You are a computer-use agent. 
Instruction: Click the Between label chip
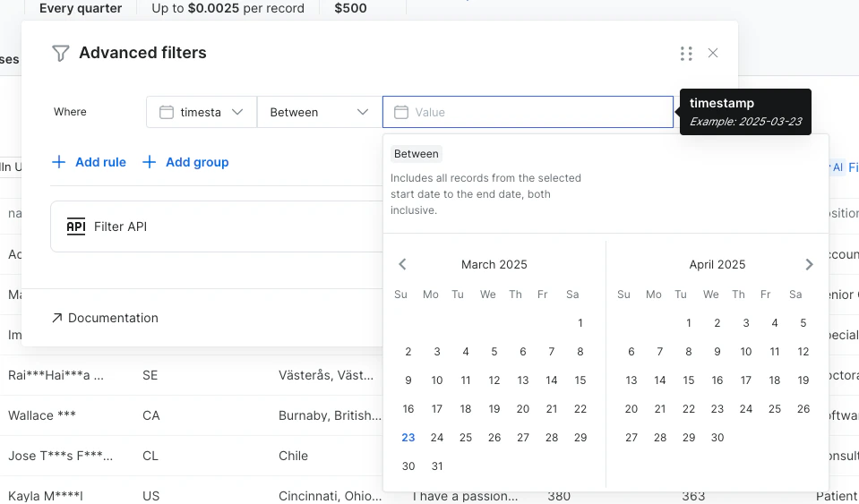[x=417, y=154]
